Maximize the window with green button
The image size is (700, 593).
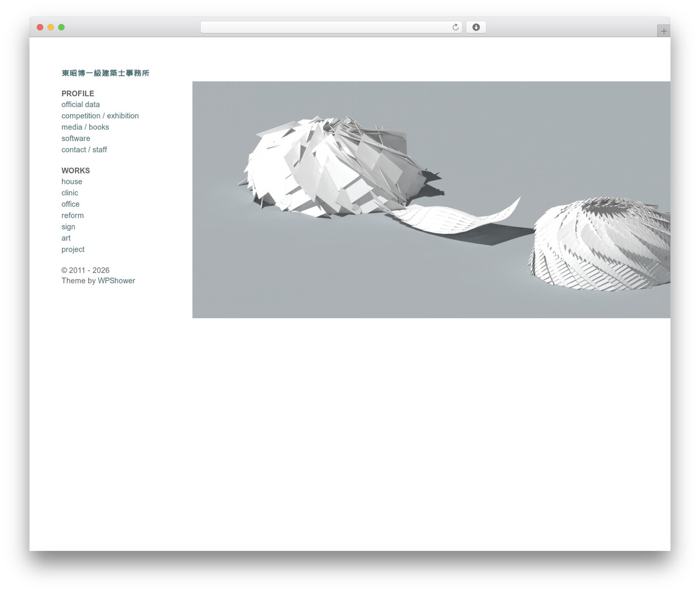61,27
